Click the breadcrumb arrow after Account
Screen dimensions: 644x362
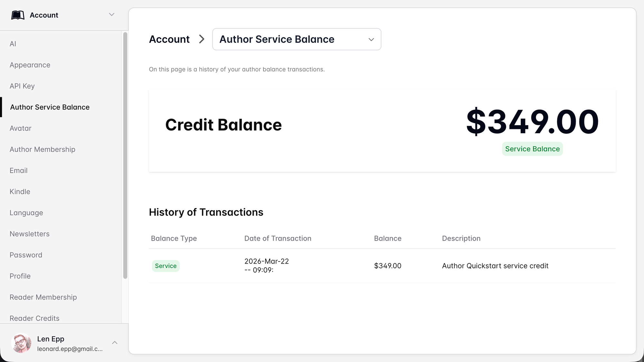(x=202, y=39)
